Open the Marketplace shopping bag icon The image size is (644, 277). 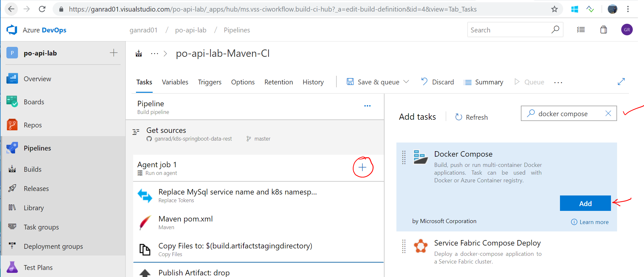tap(604, 30)
